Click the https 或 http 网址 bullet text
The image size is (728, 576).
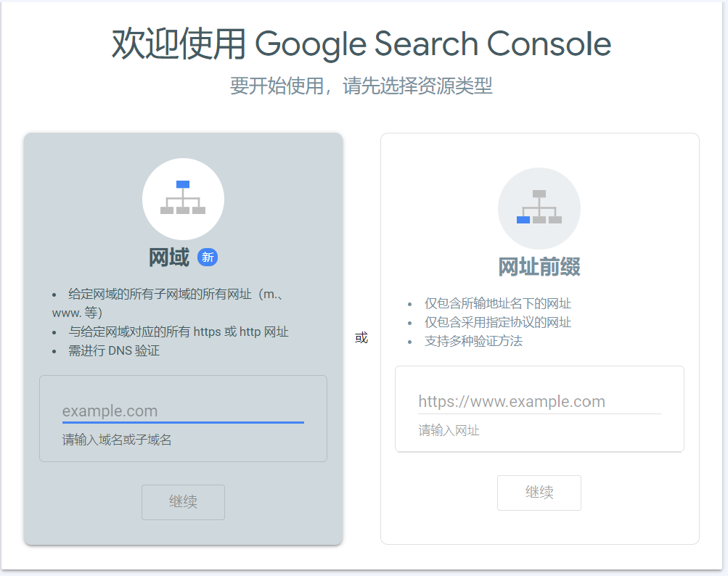click(179, 332)
